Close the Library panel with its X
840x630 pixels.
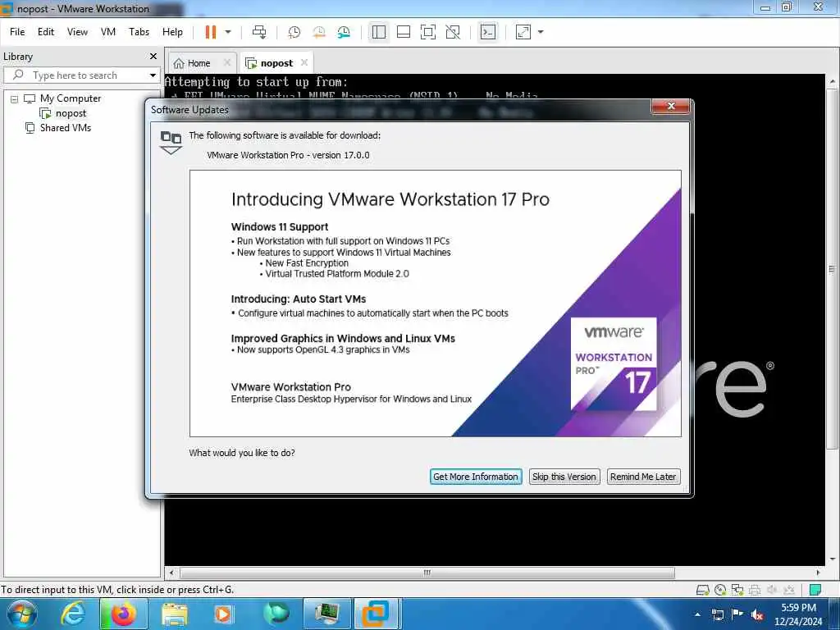pos(153,57)
